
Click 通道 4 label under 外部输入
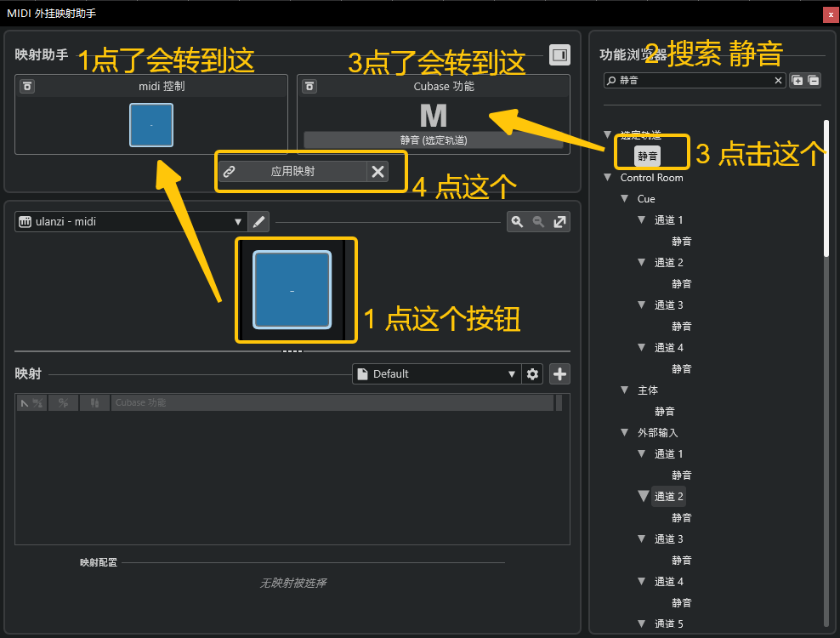tap(668, 582)
